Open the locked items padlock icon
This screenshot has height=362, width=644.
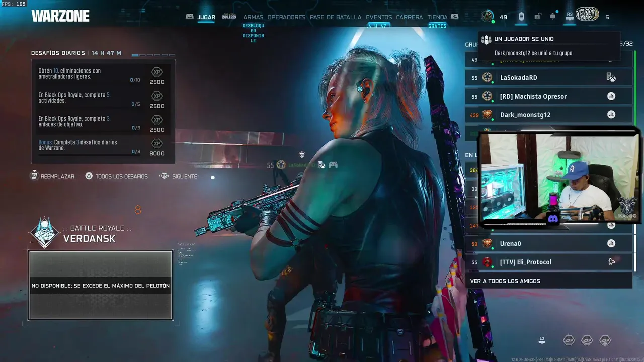537,17
